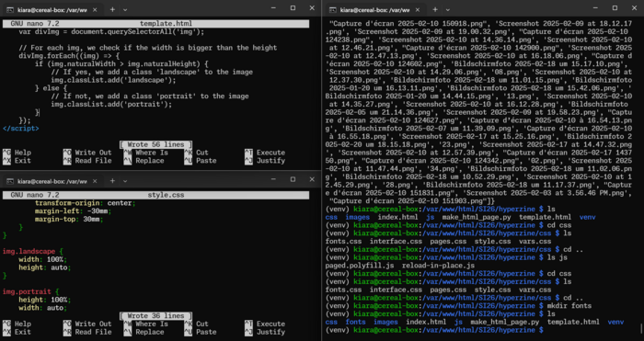
Task: Open new tab in style.css terminal window
Action: coord(112,181)
